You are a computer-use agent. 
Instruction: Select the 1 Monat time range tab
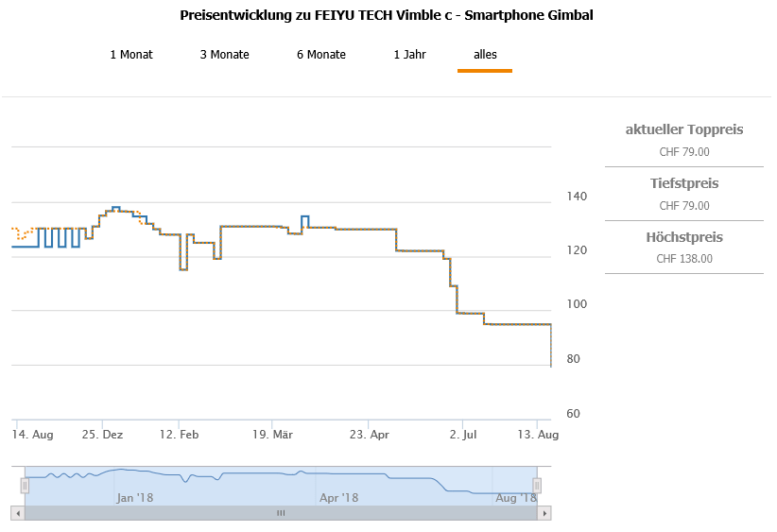131,55
